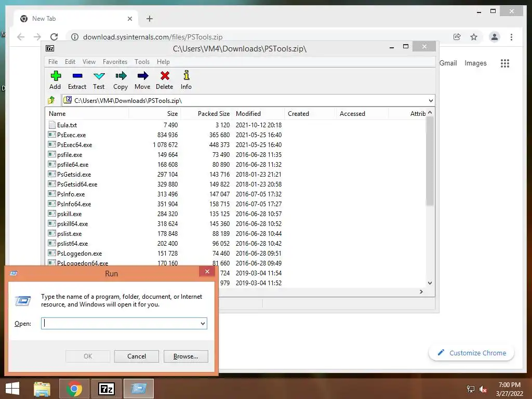This screenshot has height=399, width=532.
Task: Sort by the Accessed column header
Action: tap(362, 114)
